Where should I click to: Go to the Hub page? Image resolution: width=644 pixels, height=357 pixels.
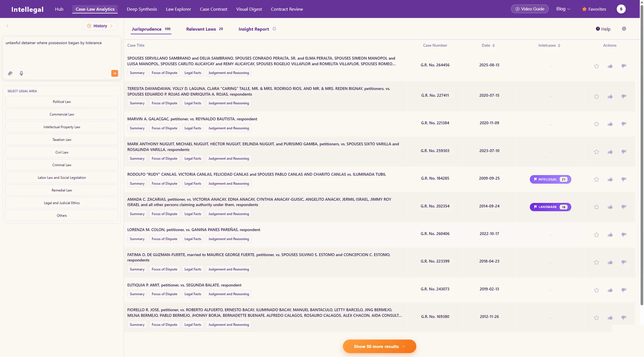59,9
